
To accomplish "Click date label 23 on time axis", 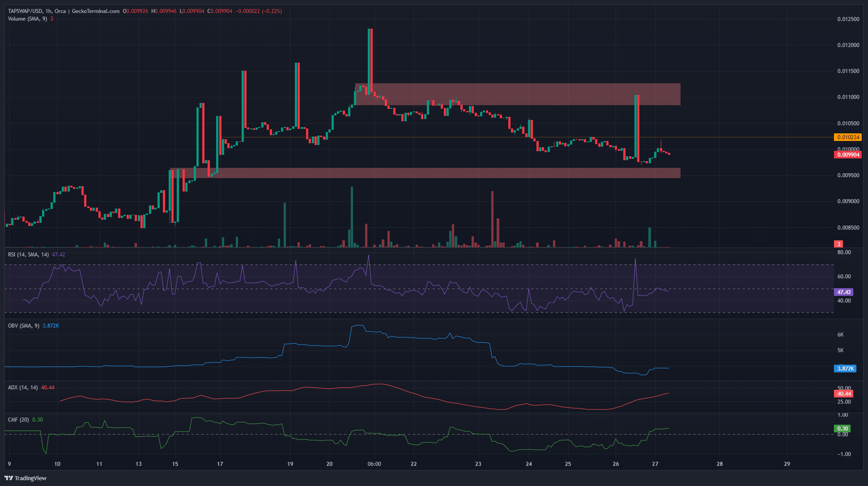I will [x=478, y=464].
